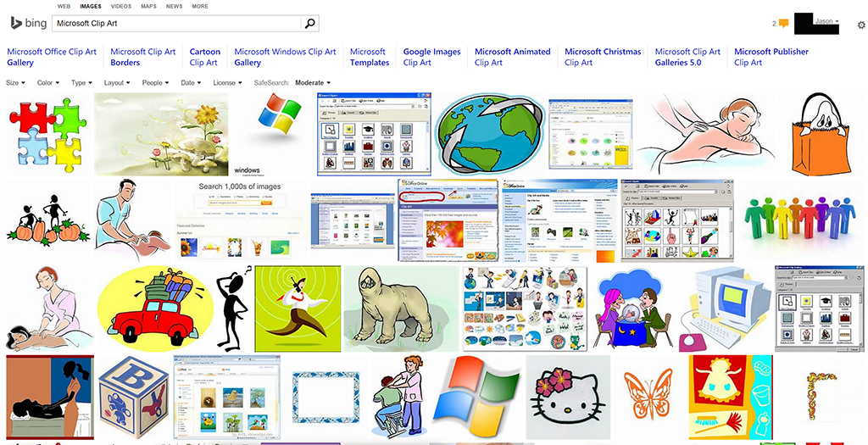This screenshot has width=868, height=445.
Task: Open the globe with arrow image
Action: pos(490,135)
